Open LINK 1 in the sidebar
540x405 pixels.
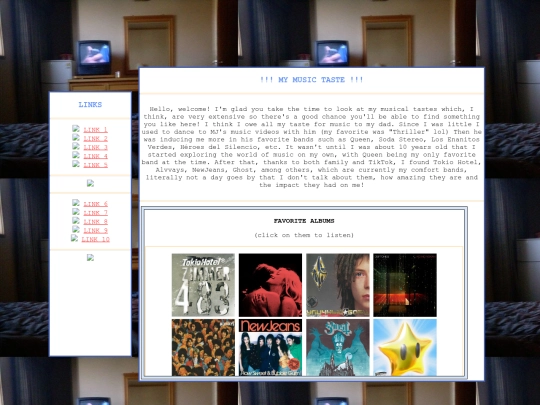95,130
